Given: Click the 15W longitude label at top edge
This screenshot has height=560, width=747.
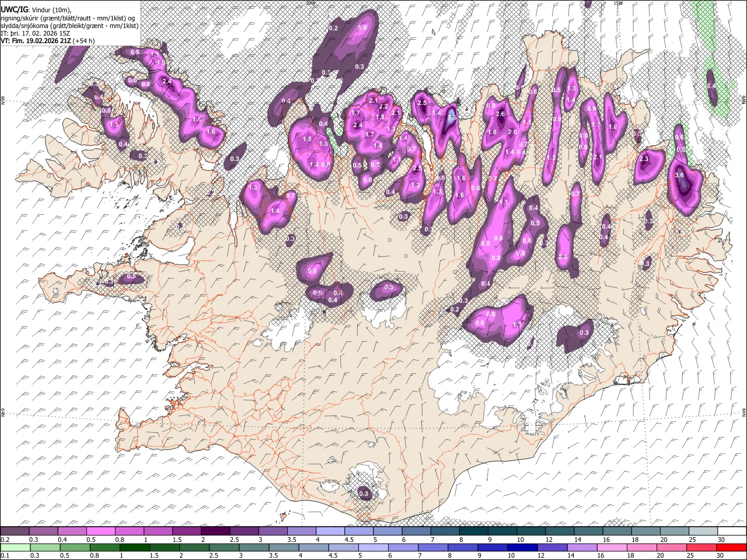Looking at the screenshot, I should pyautogui.click(x=617, y=2).
